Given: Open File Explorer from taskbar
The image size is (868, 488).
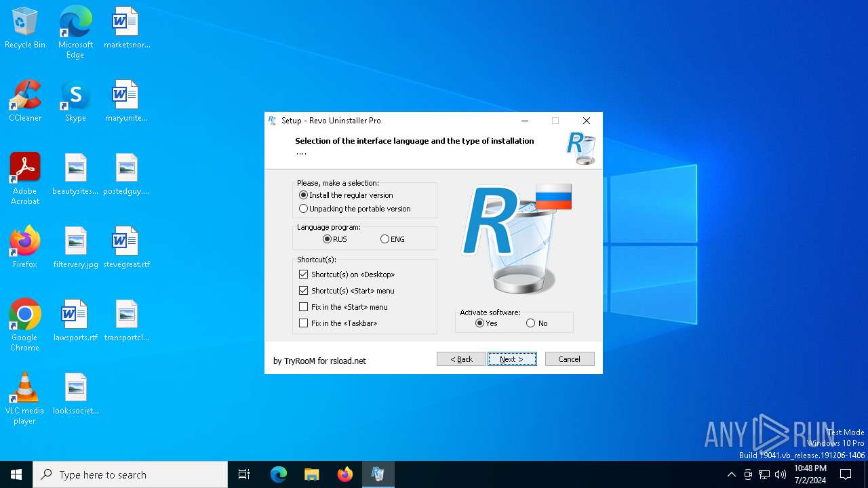Looking at the screenshot, I should coord(311,474).
